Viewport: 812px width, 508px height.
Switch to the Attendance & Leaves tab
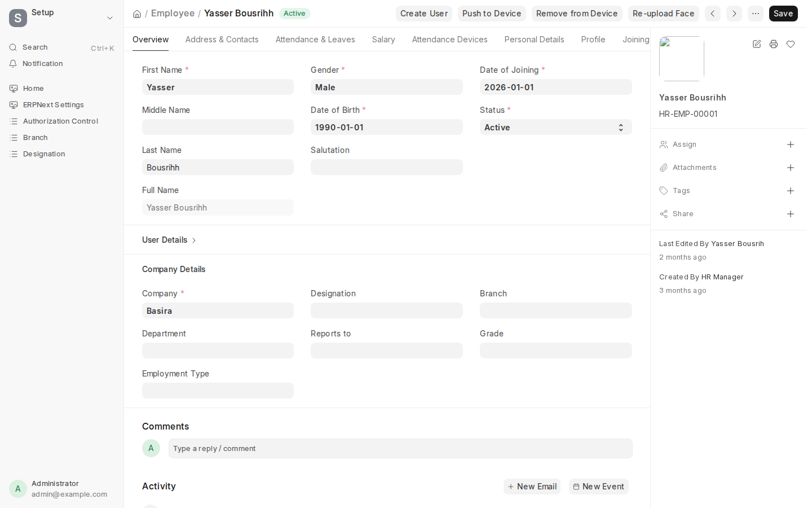pos(315,40)
